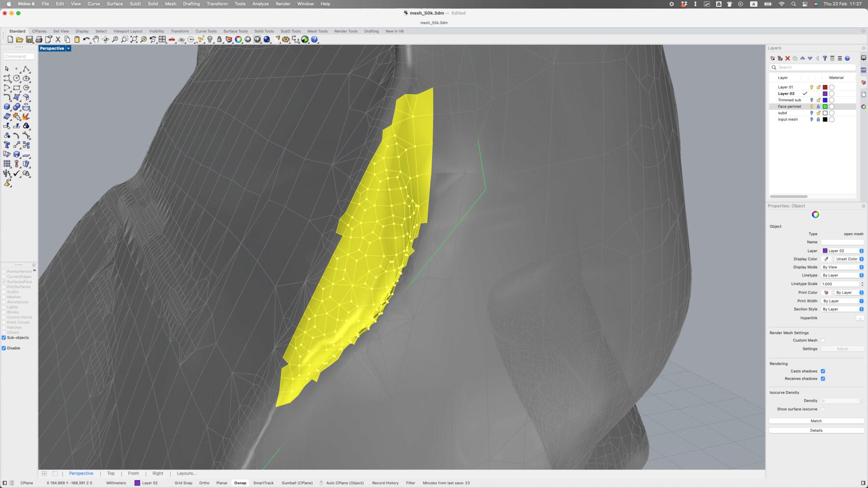
Task: Open the Section Style dropdown
Action: (842, 309)
